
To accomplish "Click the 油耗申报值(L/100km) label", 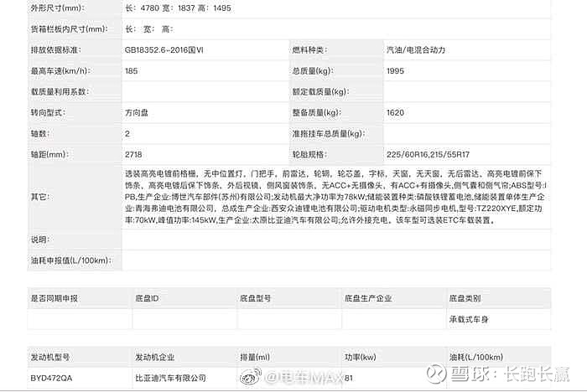I will tap(71, 260).
